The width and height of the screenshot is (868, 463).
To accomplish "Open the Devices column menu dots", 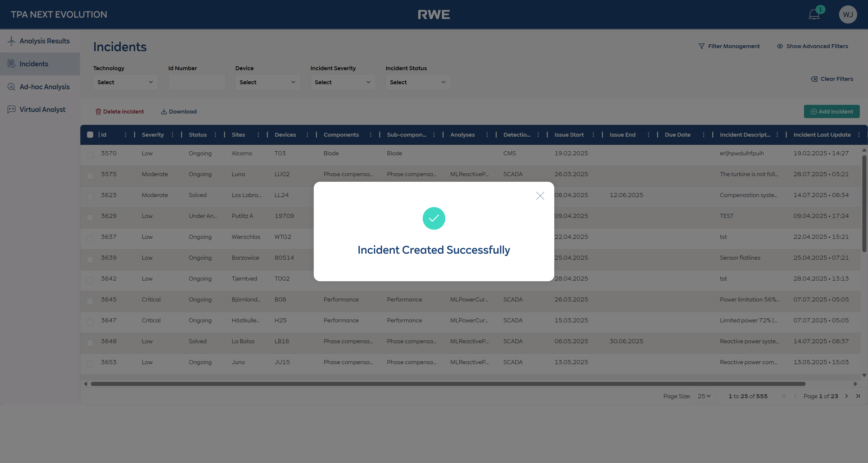I will [307, 135].
